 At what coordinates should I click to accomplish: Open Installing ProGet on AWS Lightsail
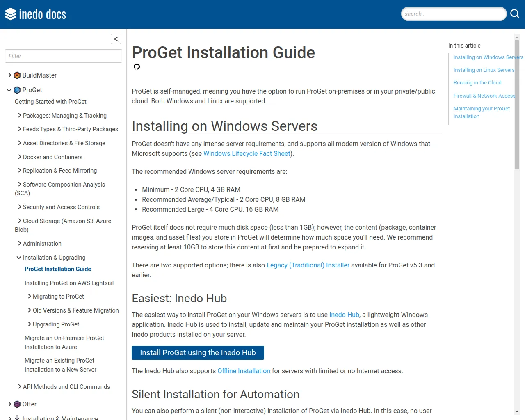[69, 283]
